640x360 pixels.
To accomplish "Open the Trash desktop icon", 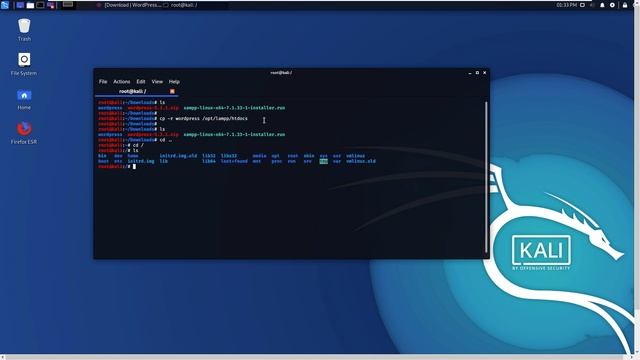I will tap(24, 30).
